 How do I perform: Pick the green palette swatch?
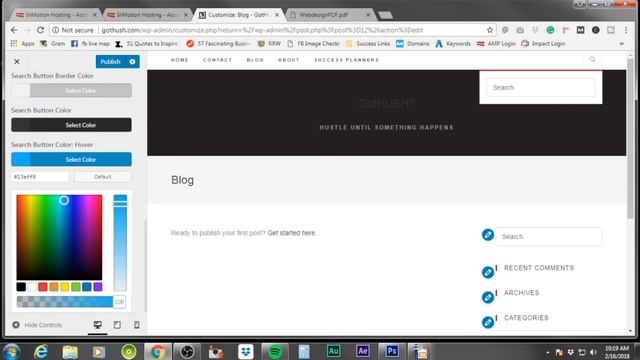[x=76, y=287]
